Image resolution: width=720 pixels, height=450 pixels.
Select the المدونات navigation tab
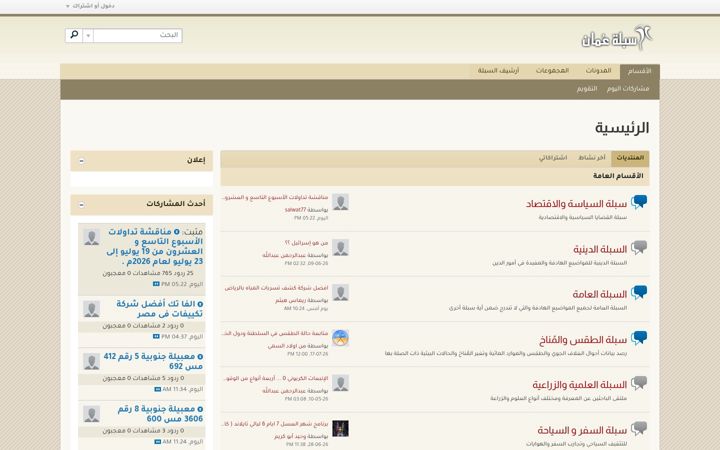(x=598, y=71)
